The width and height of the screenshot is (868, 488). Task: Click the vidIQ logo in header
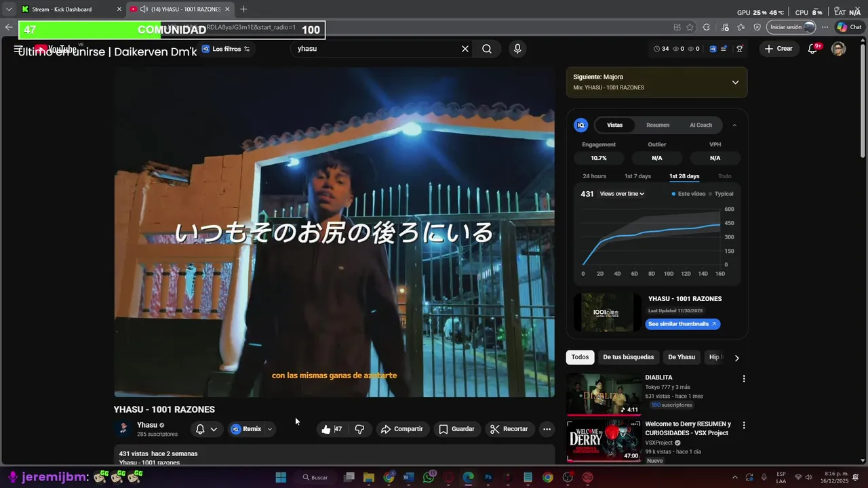tap(713, 49)
